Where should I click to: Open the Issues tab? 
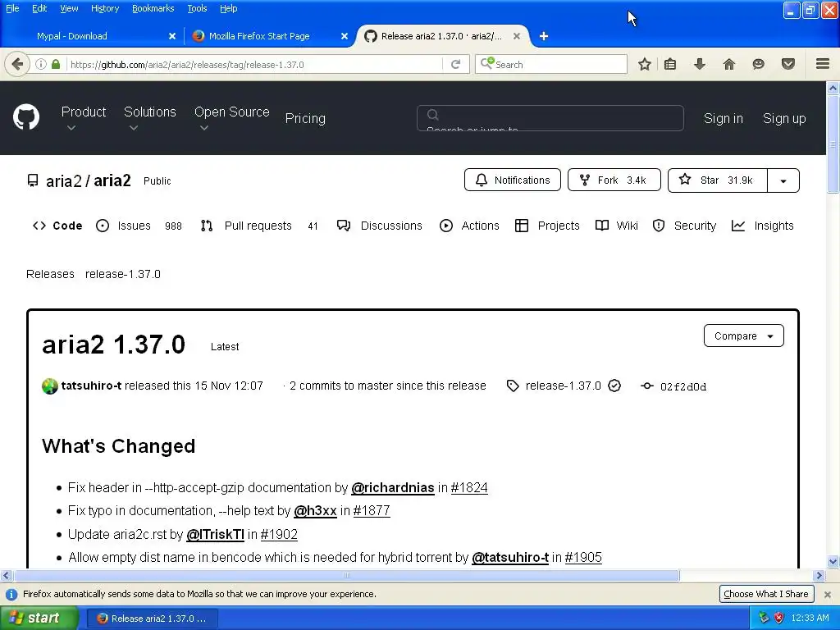tap(139, 226)
